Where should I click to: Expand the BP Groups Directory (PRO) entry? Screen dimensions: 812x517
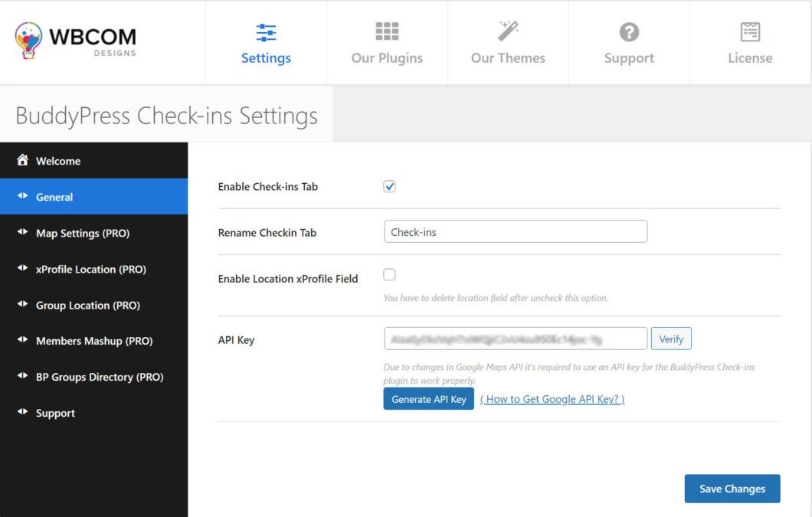tap(98, 377)
